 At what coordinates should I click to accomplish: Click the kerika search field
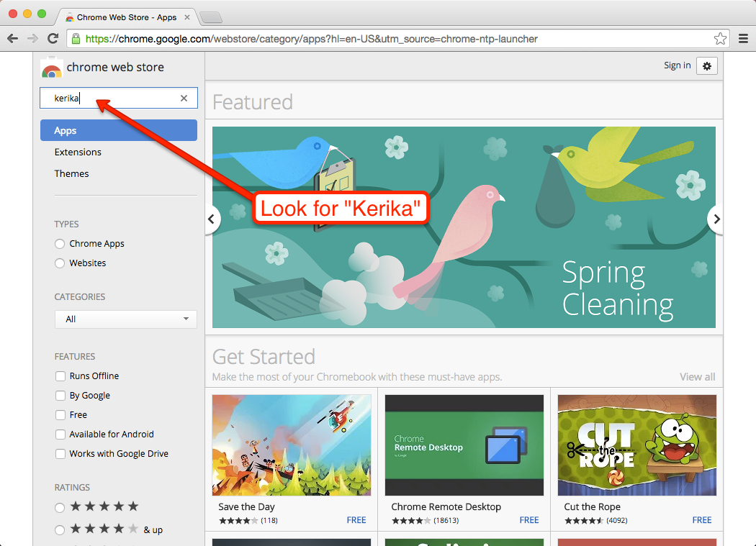coord(118,99)
